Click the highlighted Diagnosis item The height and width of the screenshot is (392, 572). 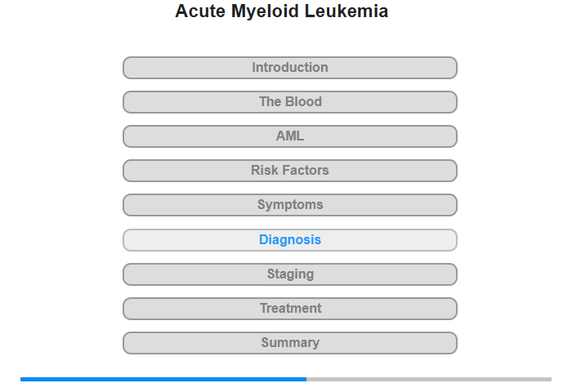pyautogui.click(x=290, y=240)
